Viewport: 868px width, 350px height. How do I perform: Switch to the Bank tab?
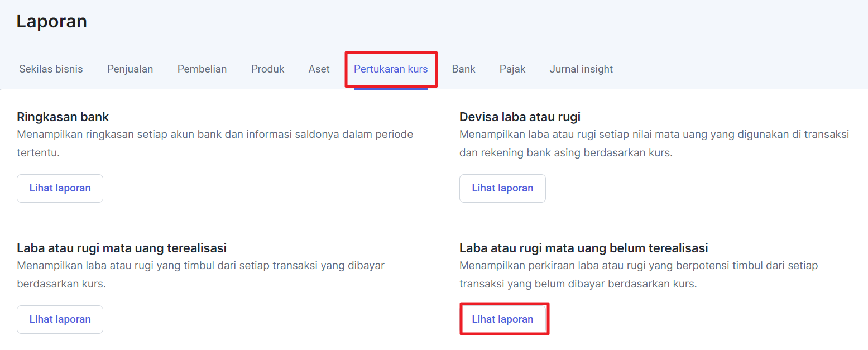463,69
